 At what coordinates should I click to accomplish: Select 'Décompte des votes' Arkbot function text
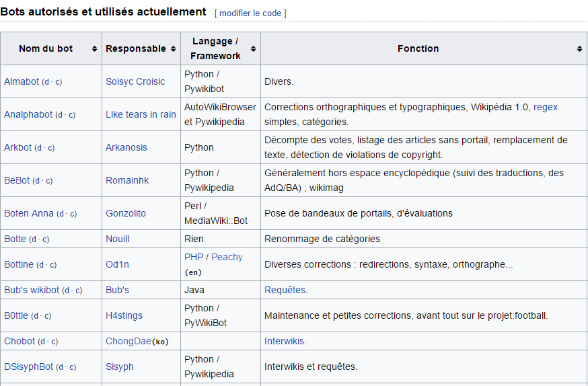point(308,140)
